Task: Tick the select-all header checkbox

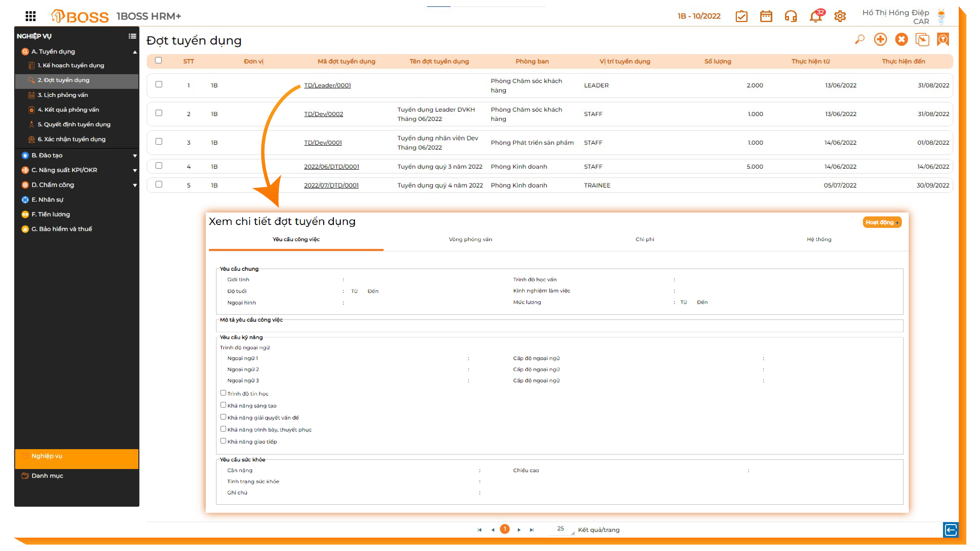Action: 158,60
